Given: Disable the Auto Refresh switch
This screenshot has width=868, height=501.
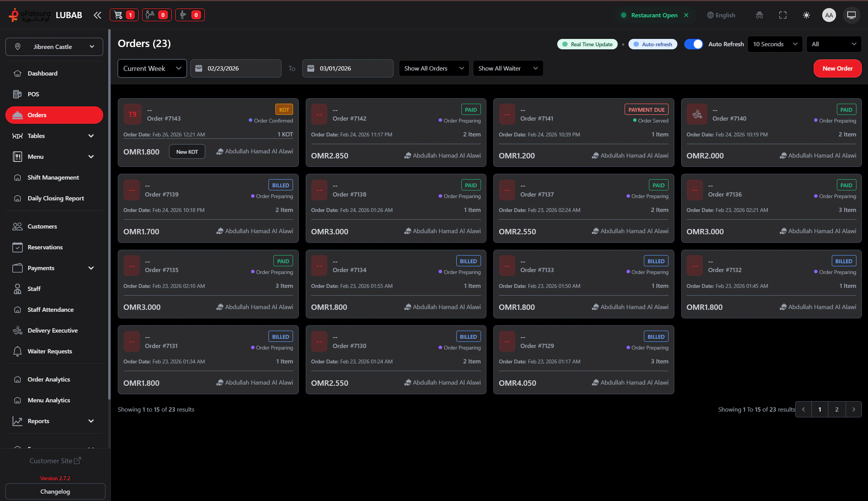Looking at the screenshot, I should (693, 44).
